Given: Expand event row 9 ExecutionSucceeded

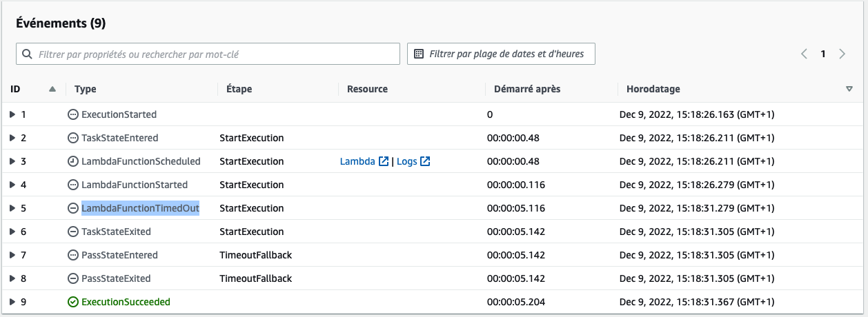Looking at the screenshot, I should tap(12, 302).
